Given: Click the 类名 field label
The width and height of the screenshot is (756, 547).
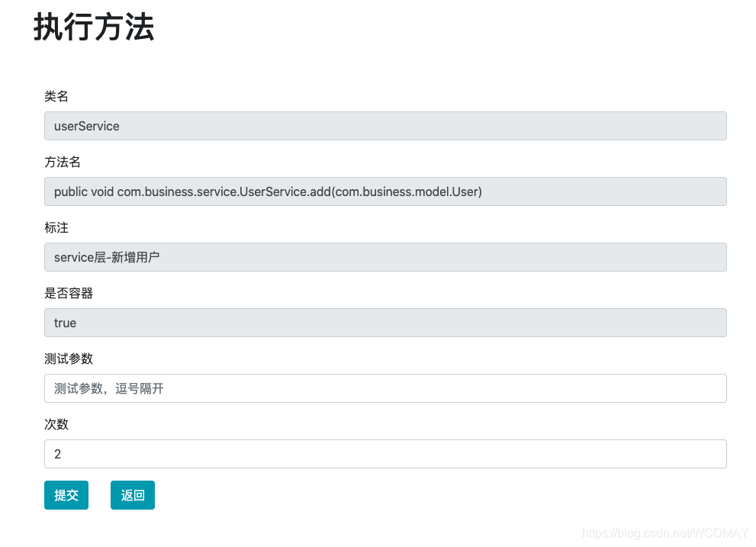Looking at the screenshot, I should point(56,96).
